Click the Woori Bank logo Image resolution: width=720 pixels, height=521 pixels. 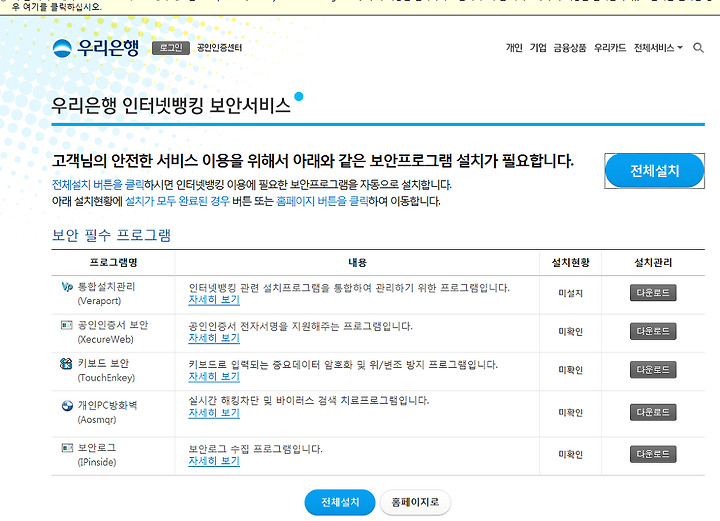click(x=96, y=48)
